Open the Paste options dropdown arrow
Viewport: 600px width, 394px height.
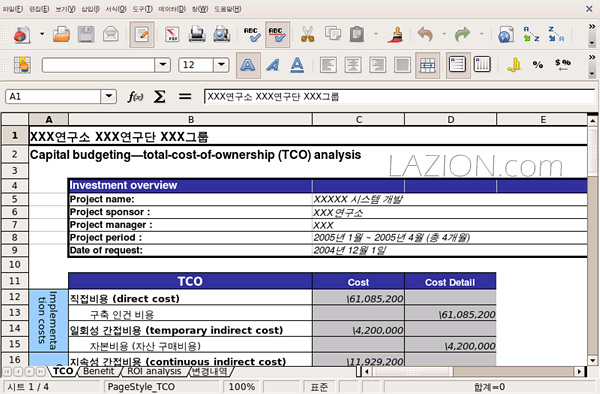[x=376, y=34]
